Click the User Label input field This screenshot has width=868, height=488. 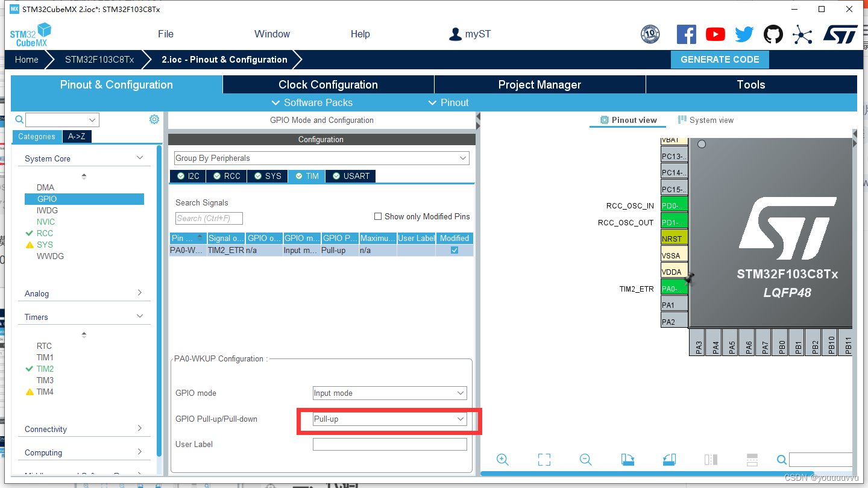[390, 444]
